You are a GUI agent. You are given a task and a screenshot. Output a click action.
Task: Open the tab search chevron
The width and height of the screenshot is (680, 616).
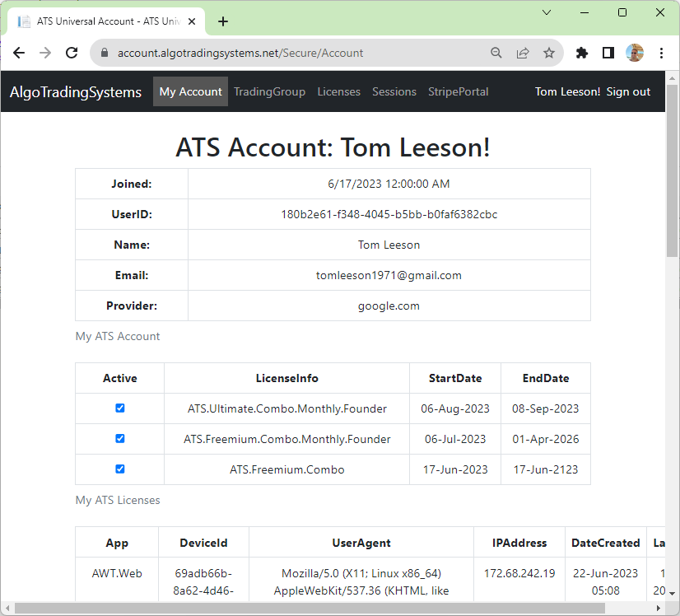click(x=547, y=12)
